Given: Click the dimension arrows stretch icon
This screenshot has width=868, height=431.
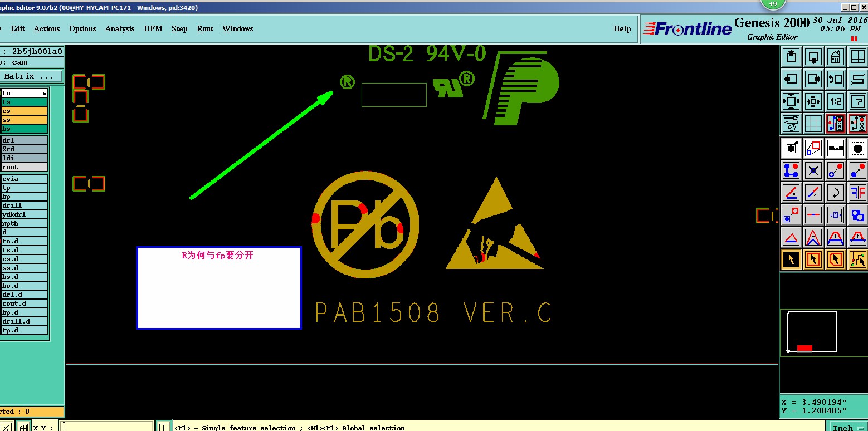Looking at the screenshot, I should pyautogui.click(x=835, y=215).
